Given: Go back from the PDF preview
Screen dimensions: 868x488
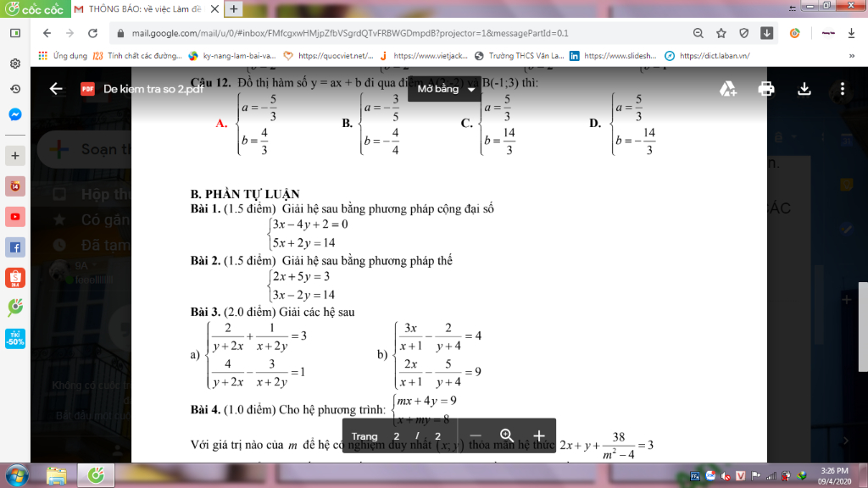Looking at the screenshot, I should (56, 88).
